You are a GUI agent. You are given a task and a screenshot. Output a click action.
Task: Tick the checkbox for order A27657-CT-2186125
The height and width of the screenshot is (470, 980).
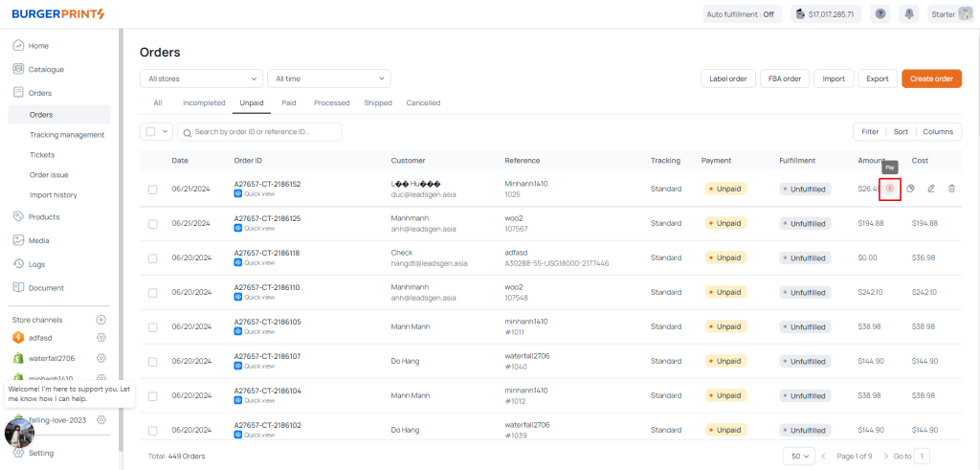coord(153,223)
